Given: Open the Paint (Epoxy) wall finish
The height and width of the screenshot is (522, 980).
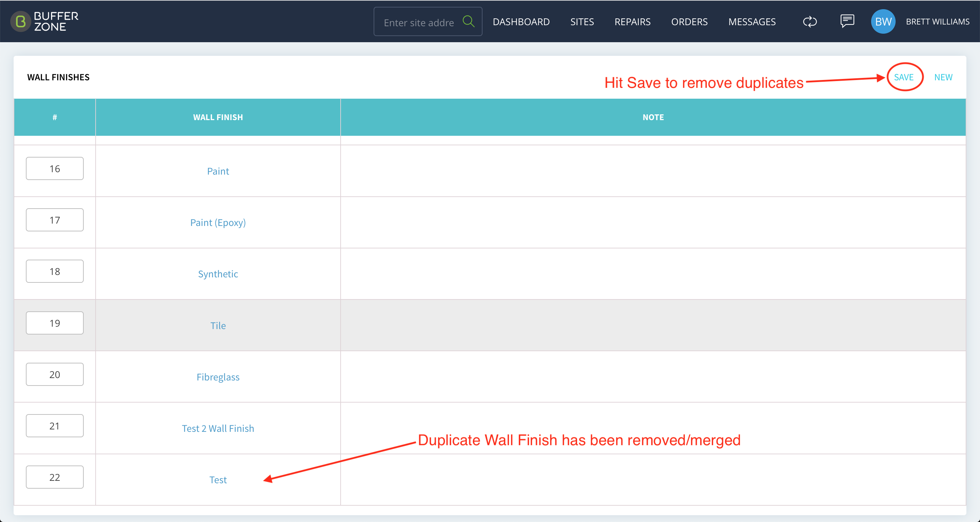Looking at the screenshot, I should (218, 223).
